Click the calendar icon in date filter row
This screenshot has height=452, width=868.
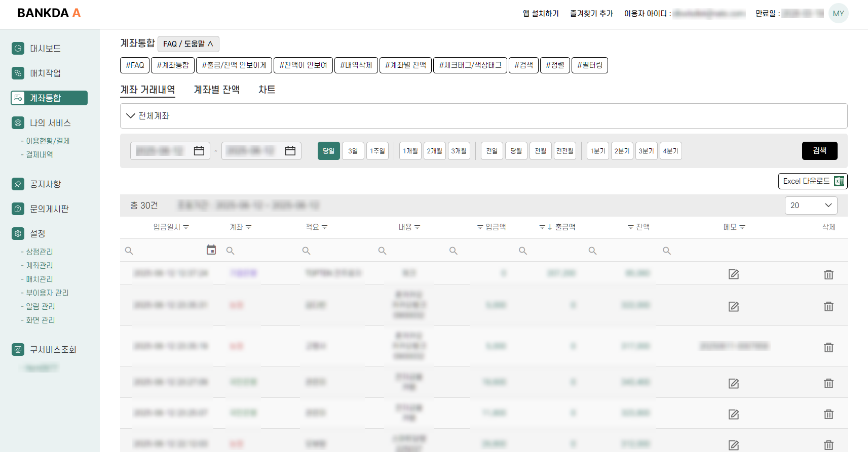[x=211, y=250]
